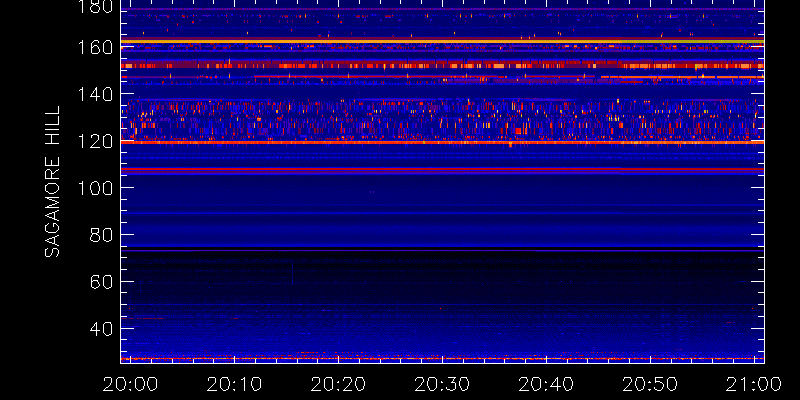This screenshot has width=800, height=400.
Task: Click the 20:00 time axis label
Action: point(130,384)
